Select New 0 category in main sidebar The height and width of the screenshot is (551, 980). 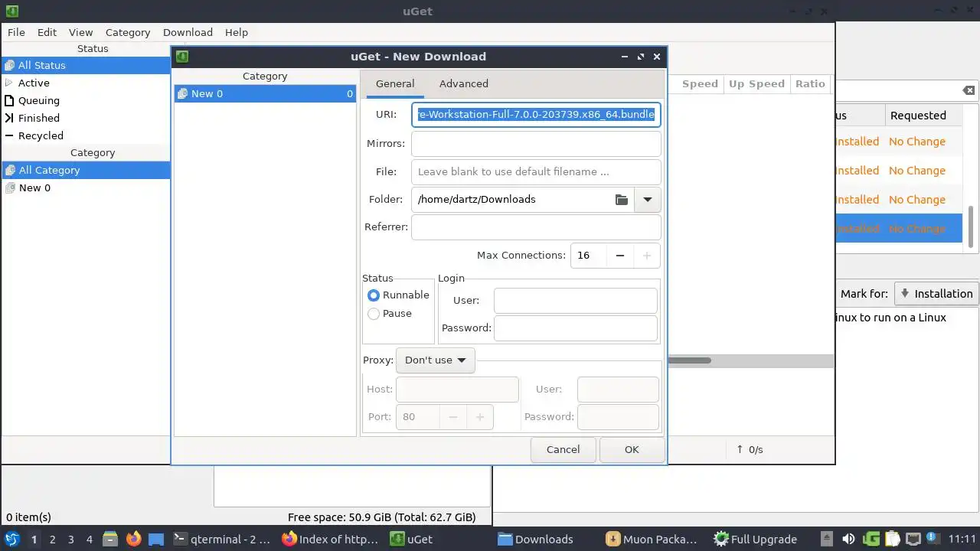click(86, 187)
